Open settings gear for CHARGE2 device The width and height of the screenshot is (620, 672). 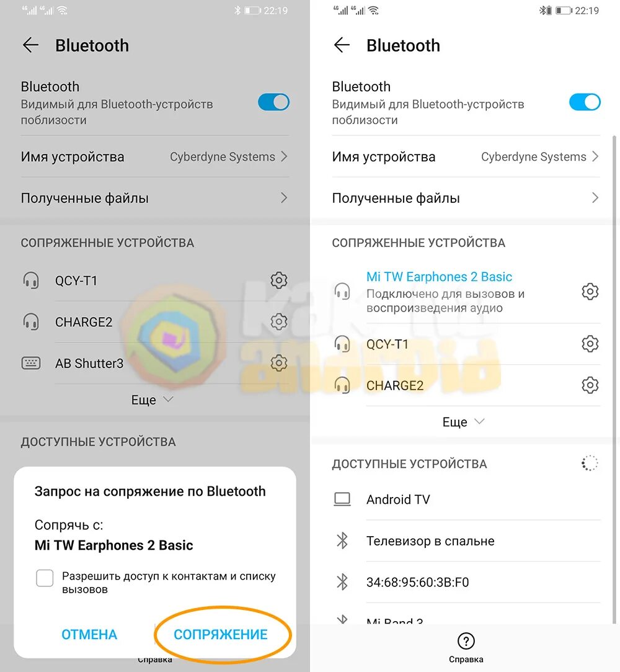279,321
